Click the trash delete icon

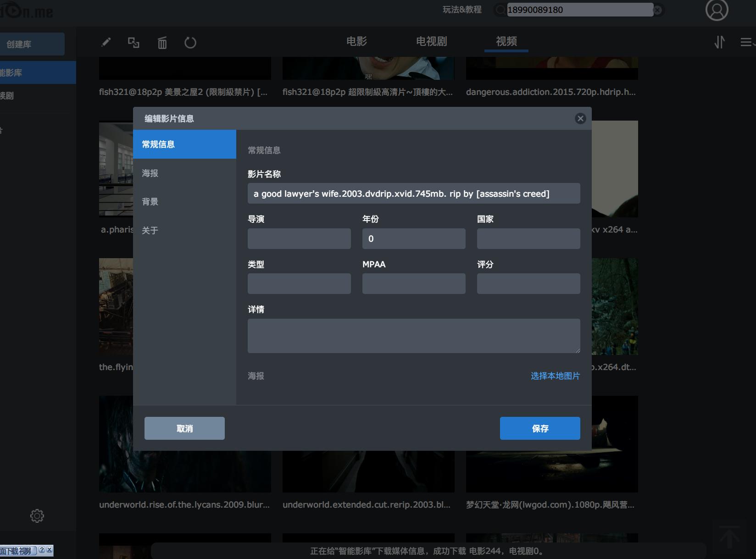click(162, 43)
